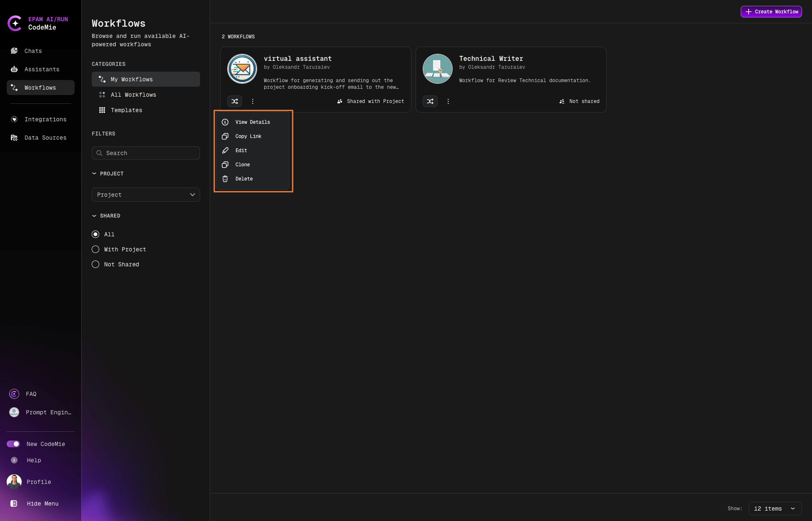The height and width of the screenshot is (521, 812).
Task: Select Clone in the workflow menu
Action: 243,165
